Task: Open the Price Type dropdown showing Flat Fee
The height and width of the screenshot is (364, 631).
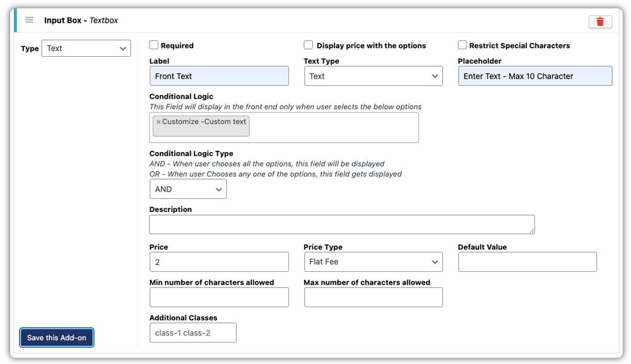Action: point(373,262)
